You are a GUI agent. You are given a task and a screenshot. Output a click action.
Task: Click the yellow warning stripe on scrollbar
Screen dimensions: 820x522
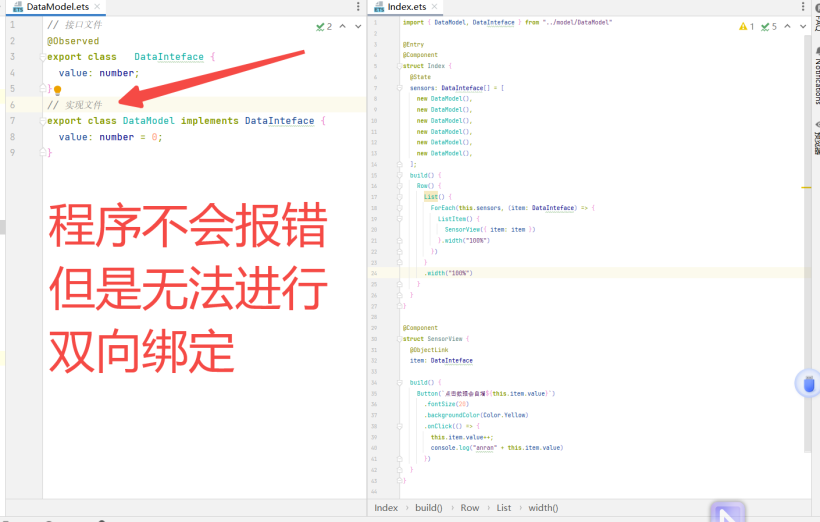pos(806,187)
